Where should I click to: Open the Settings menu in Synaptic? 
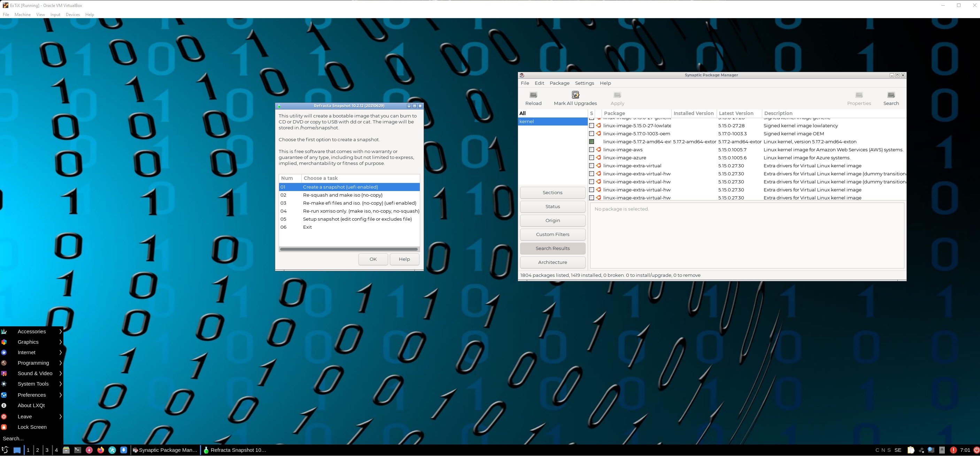coord(584,83)
